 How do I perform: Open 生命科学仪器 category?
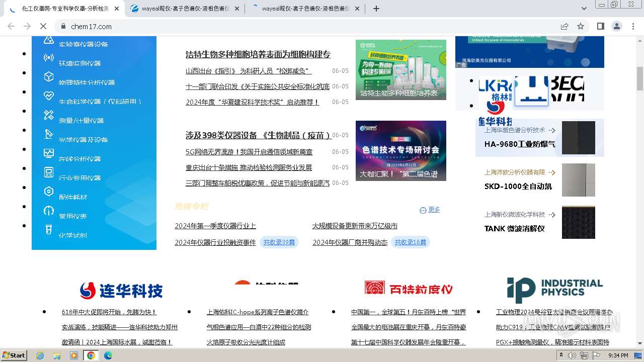pos(100,101)
